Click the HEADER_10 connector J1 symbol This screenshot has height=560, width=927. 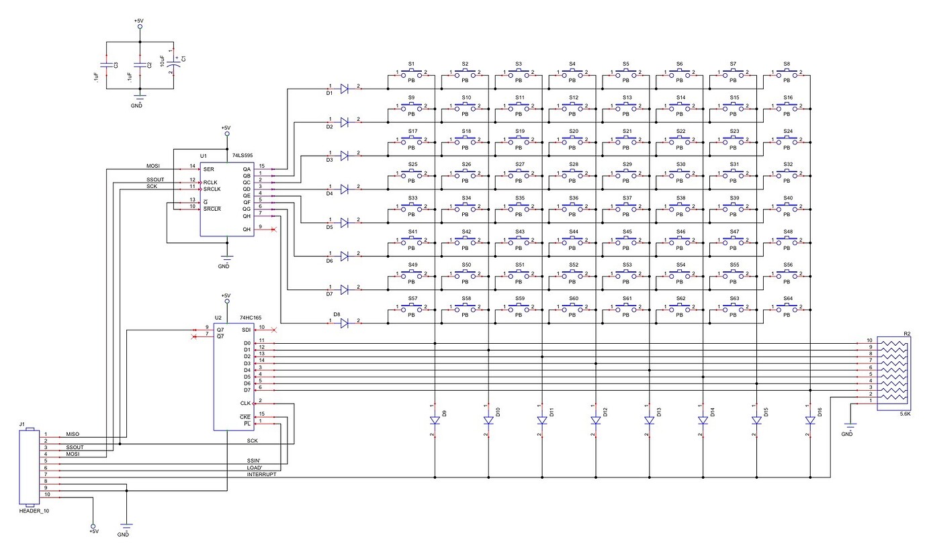[x=28, y=467]
